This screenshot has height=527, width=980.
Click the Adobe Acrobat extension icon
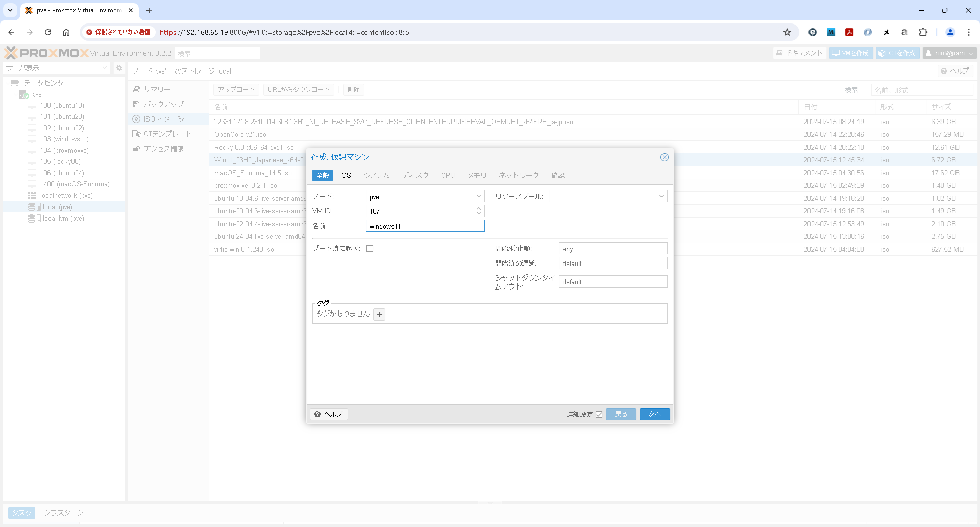click(849, 32)
